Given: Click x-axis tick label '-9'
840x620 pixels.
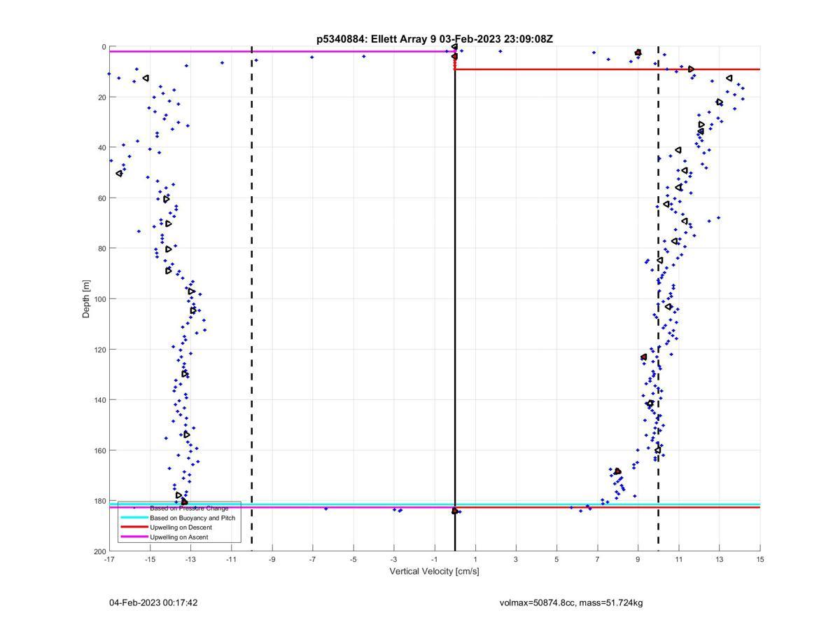Looking at the screenshot, I should click(272, 559).
